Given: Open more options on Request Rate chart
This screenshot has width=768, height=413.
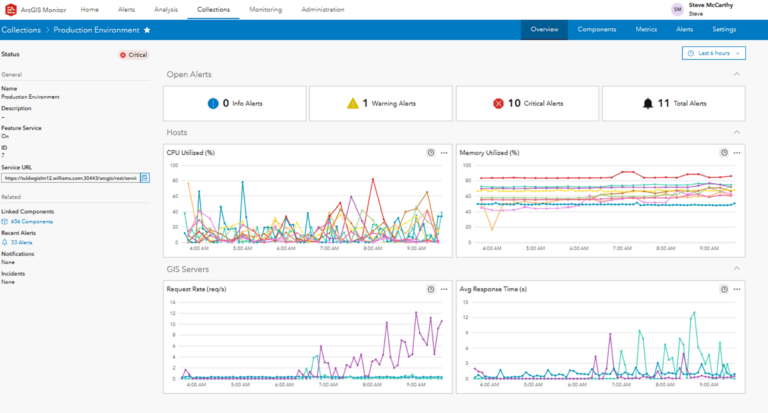Looking at the screenshot, I should 444,290.
